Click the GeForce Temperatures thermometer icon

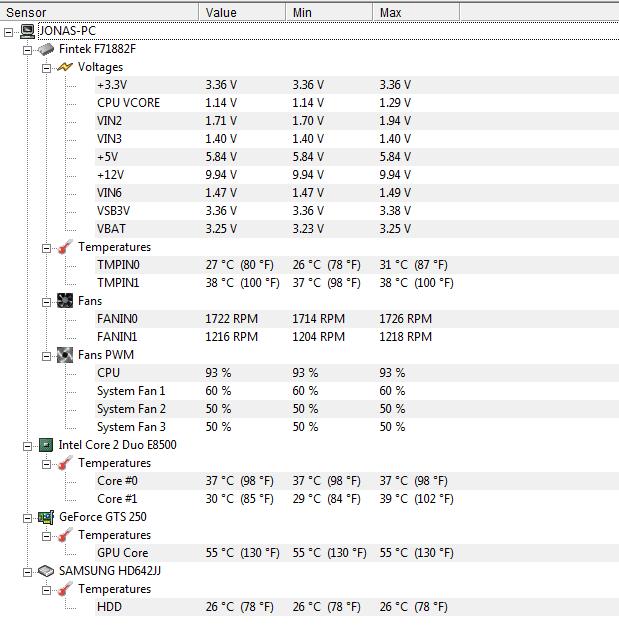[x=65, y=535]
